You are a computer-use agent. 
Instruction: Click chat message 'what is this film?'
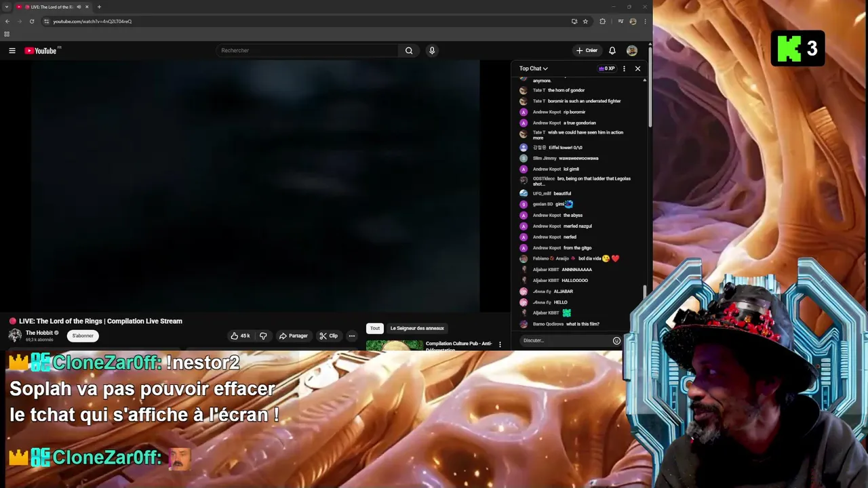[x=583, y=324]
